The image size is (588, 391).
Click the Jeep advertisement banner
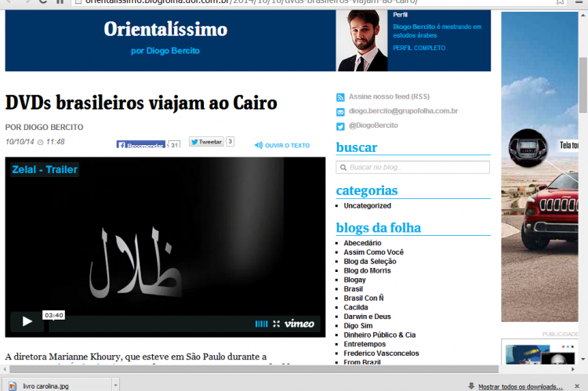click(539, 167)
